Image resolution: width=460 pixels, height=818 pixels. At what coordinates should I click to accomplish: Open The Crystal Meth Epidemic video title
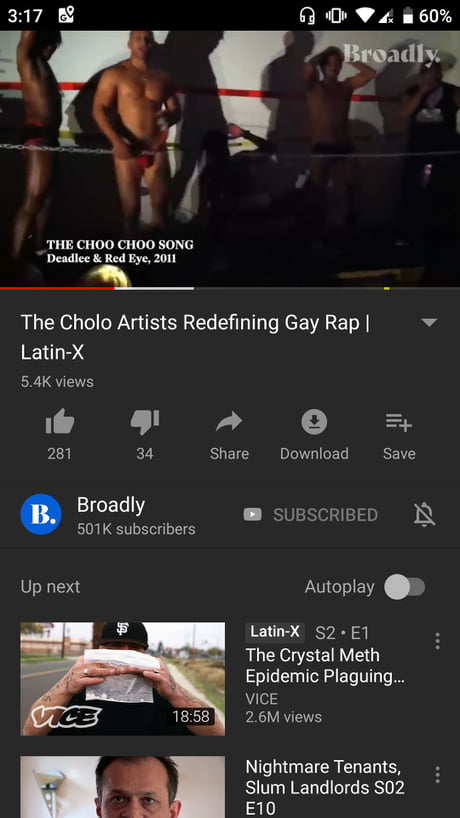click(325, 665)
